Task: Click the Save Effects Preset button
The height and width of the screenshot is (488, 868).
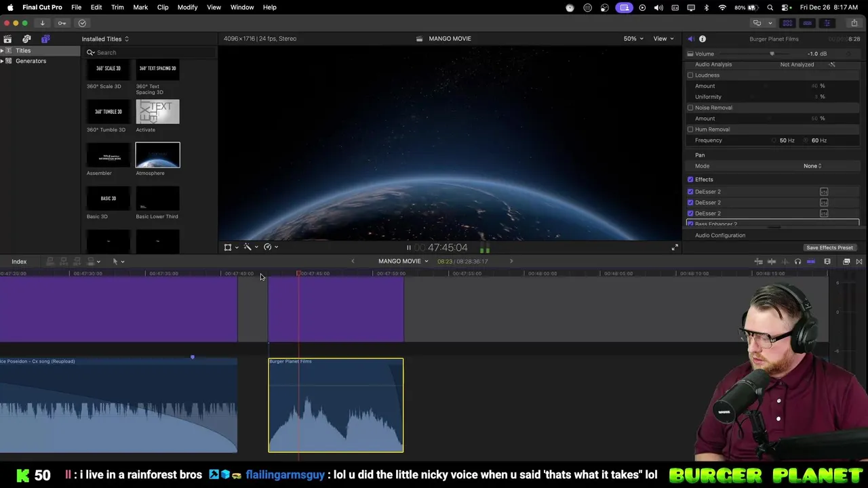Action: tap(829, 248)
